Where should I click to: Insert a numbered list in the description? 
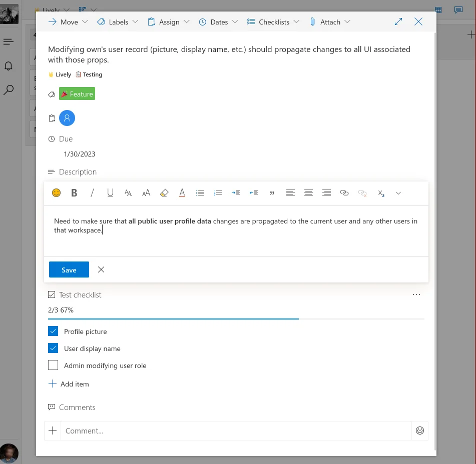click(218, 193)
